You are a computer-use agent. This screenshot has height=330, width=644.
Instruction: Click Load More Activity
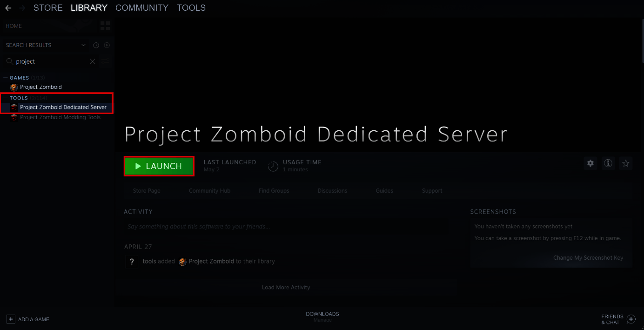point(286,287)
